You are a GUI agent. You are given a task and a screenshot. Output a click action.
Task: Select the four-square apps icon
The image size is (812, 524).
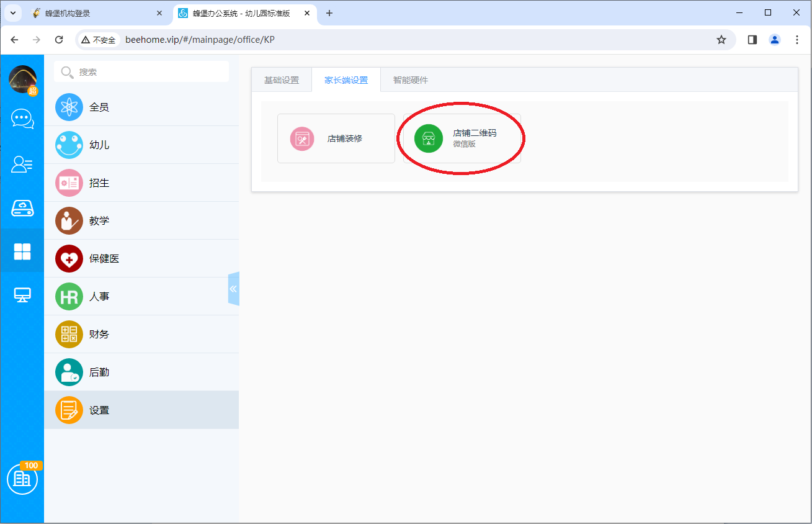click(x=22, y=251)
